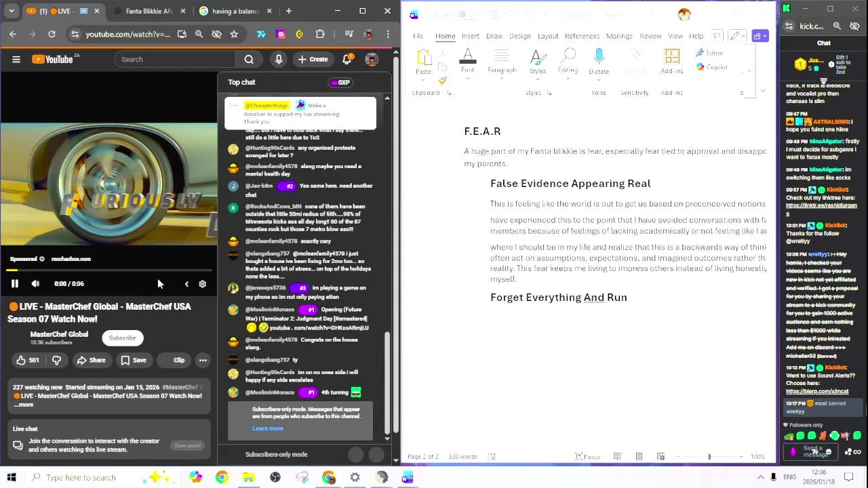Open Windows Start menu
Image resolution: width=868 pixels, height=488 pixels.
(x=12, y=477)
